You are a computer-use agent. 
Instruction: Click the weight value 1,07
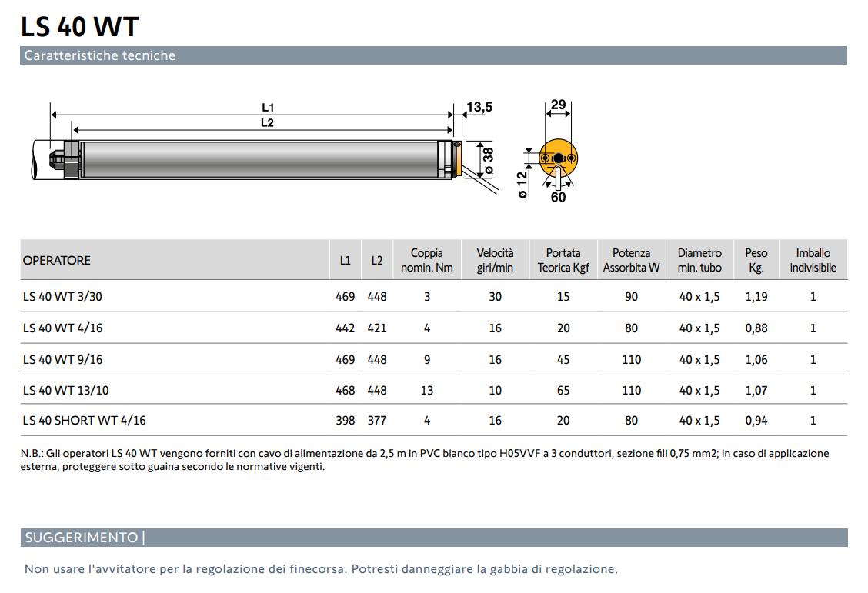point(756,391)
